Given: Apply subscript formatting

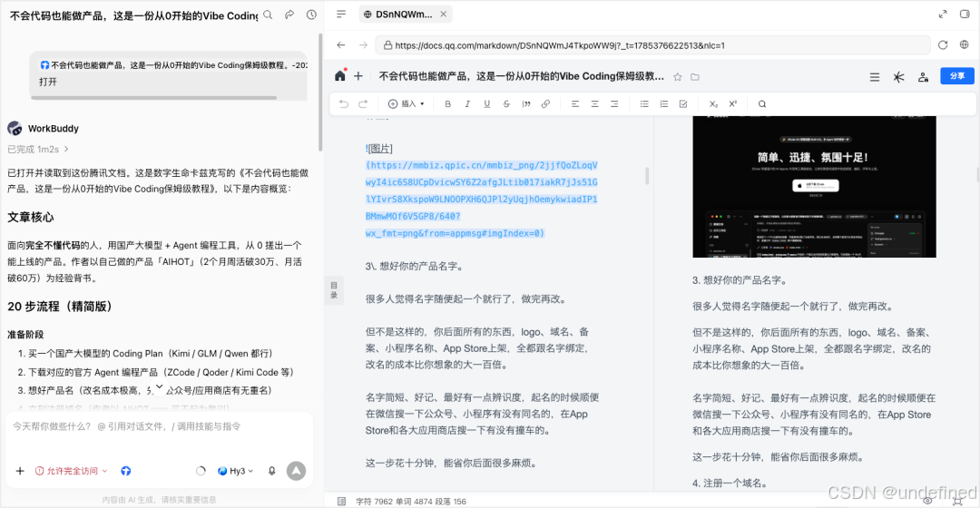Looking at the screenshot, I should (x=713, y=103).
